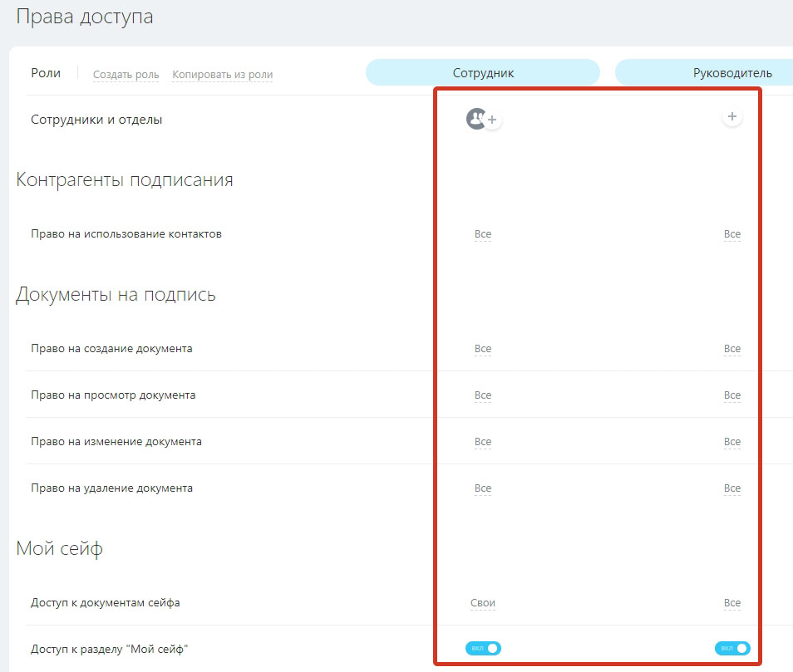793x672 pixels.
Task: Toggle 'Доступ к разделу Мой сейф' for Руководитель
Action: (732, 648)
